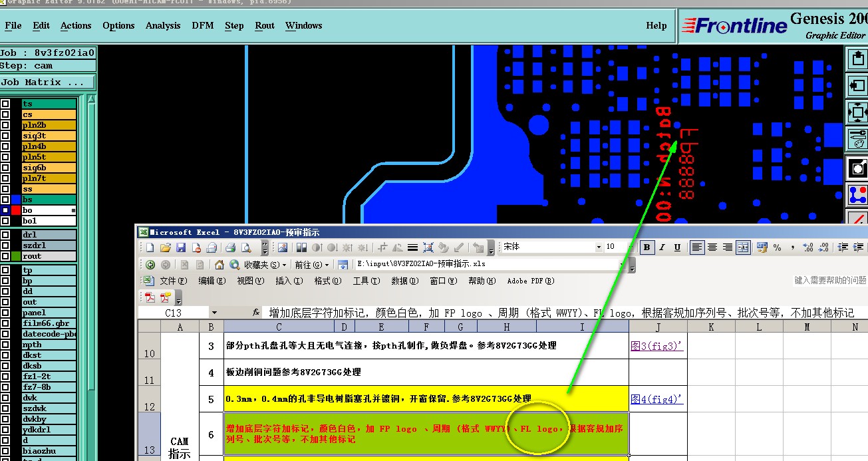The height and width of the screenshot is (461, 868).
Task: Select Excel column K header
Action: [x=711, y=327]
